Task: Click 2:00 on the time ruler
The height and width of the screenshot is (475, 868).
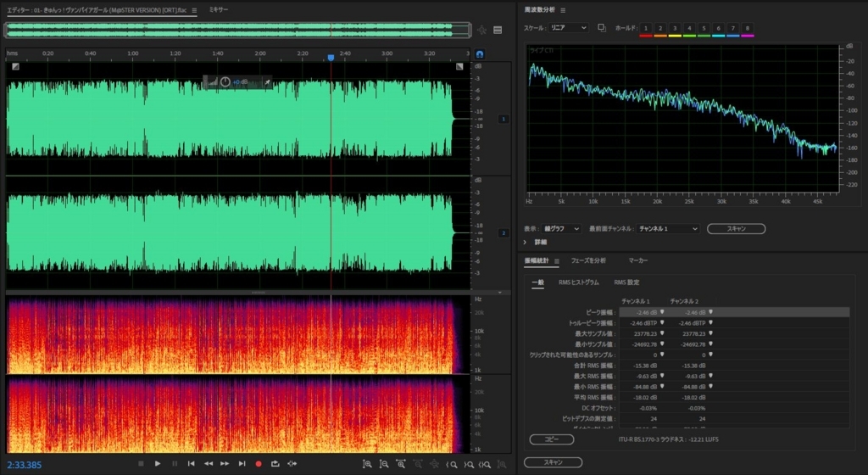Action: pos(260,53)
